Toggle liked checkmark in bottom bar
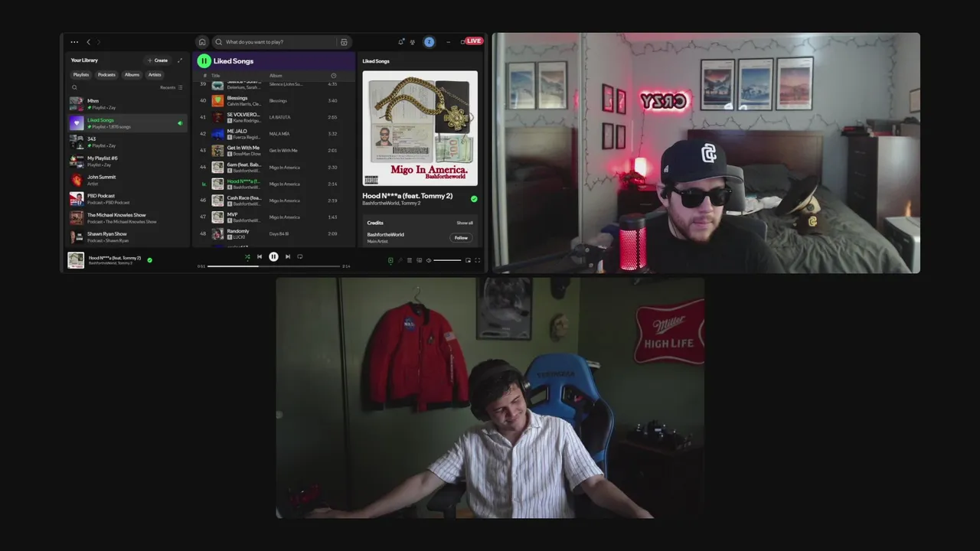 coord(149,260)
